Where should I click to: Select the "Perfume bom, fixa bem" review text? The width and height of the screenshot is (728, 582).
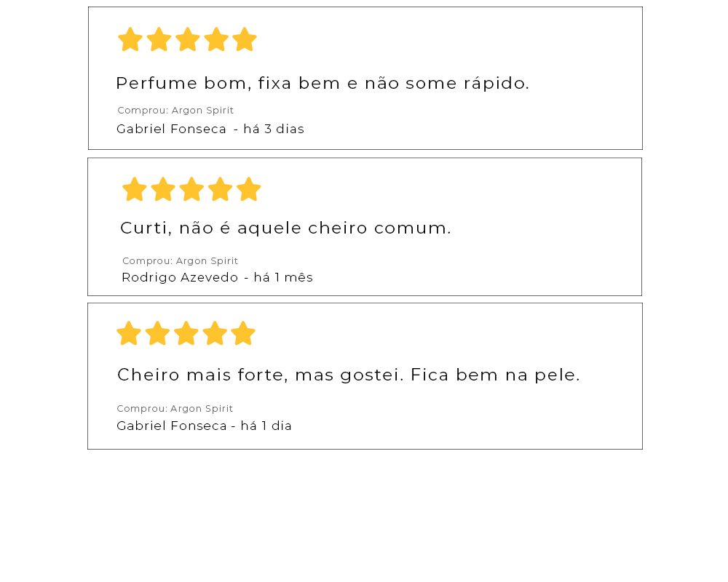click(x=323, y=83)
